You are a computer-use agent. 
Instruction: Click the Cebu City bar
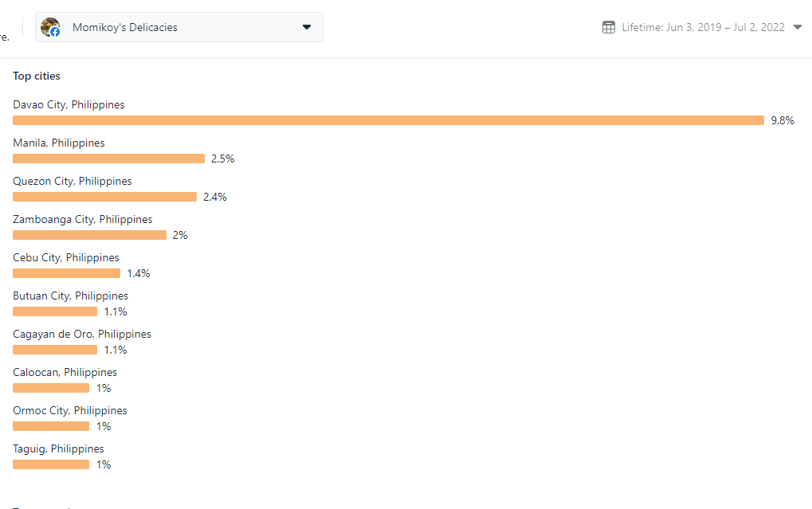click(x=66, y=273)
